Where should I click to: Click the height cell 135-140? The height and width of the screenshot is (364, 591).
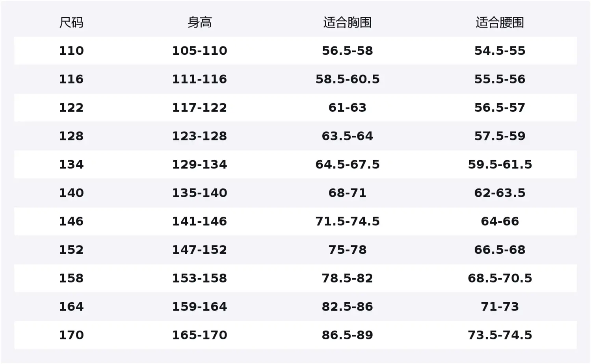[x=199, y=193]
